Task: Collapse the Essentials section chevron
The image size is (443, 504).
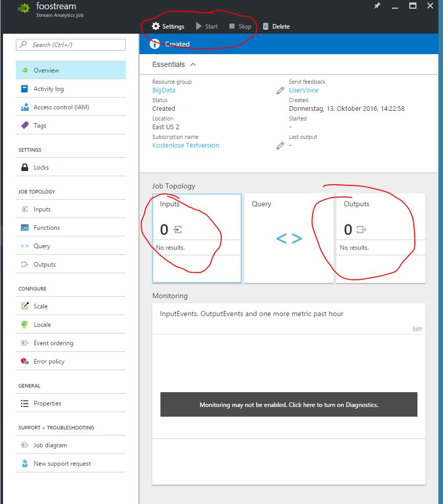Action: point(193,64)
